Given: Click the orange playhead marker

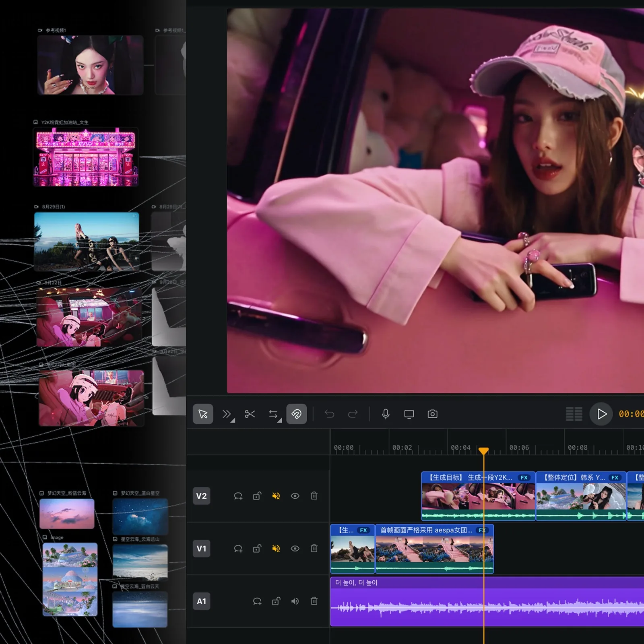Looking at the screenshot, I should tap(483, 451).
